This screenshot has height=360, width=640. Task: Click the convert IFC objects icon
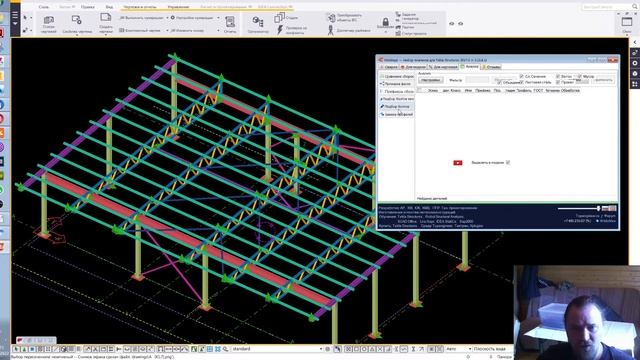click(331, 17)
